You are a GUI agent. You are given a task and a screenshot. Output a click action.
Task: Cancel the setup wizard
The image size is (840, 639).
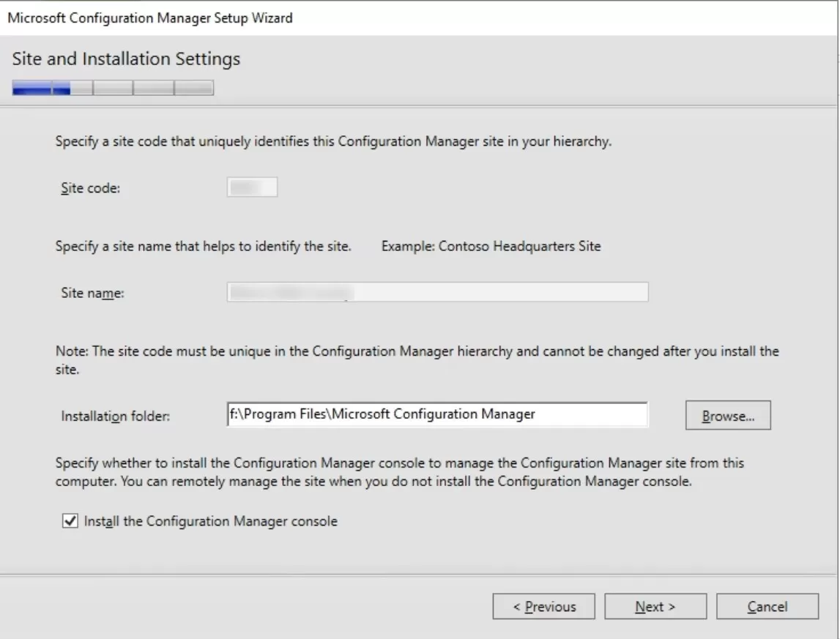(766, 606)
